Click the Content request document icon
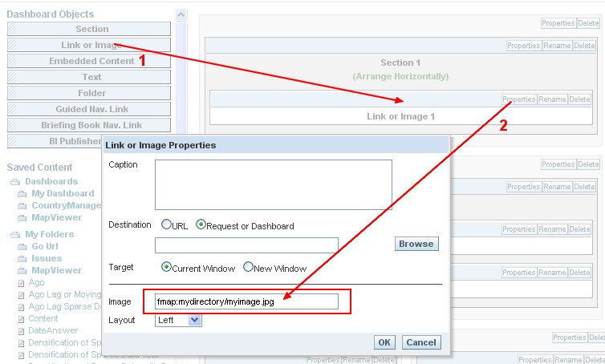The width and height of the screenshot is (605, 364). pyautogui.click(x=22, y=319)
